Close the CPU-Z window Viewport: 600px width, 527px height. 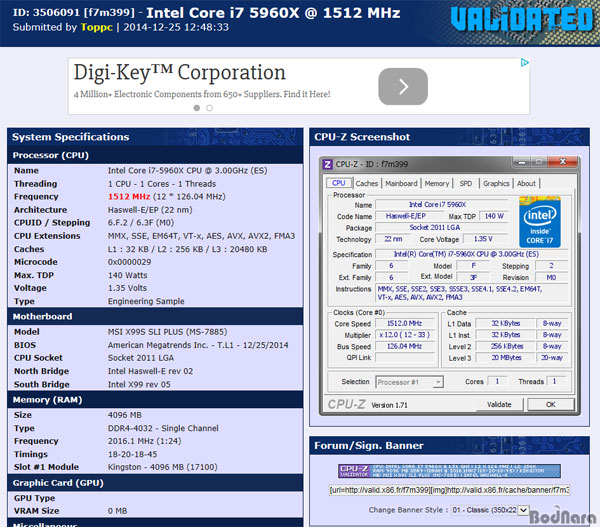(562, 162)
